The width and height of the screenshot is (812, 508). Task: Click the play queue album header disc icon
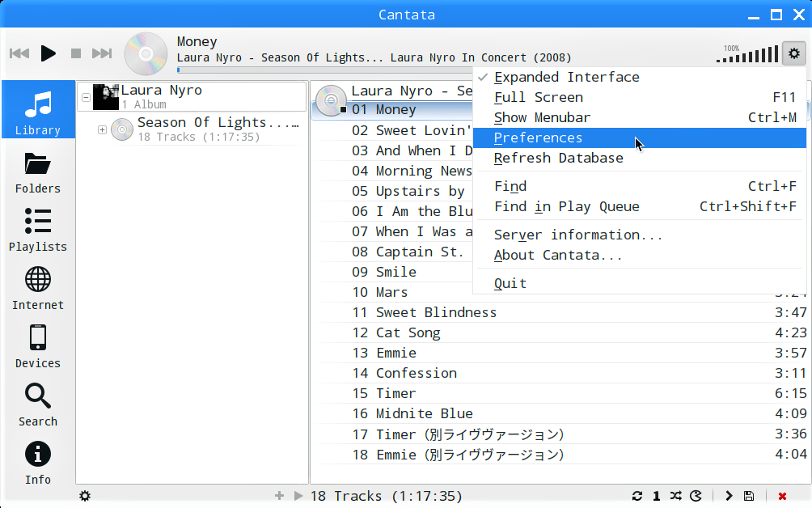coord(331,100)
